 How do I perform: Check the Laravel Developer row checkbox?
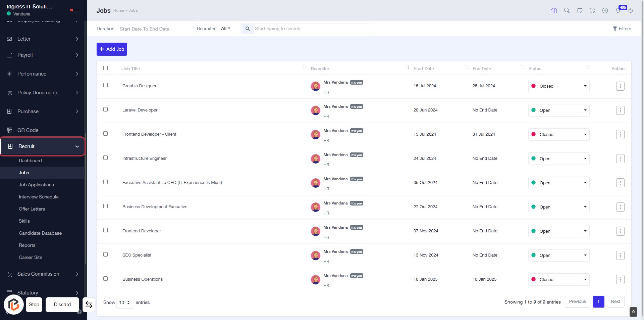click(106, 109)
